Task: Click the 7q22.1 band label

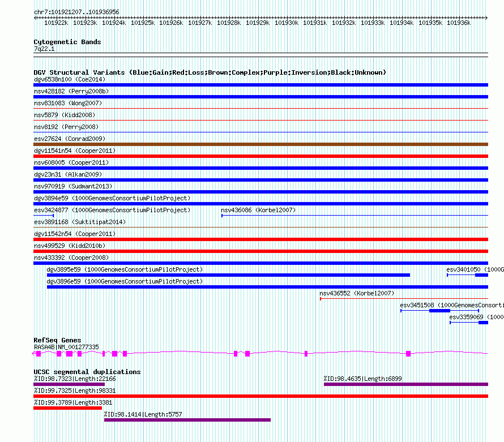Action: (44, 49)
